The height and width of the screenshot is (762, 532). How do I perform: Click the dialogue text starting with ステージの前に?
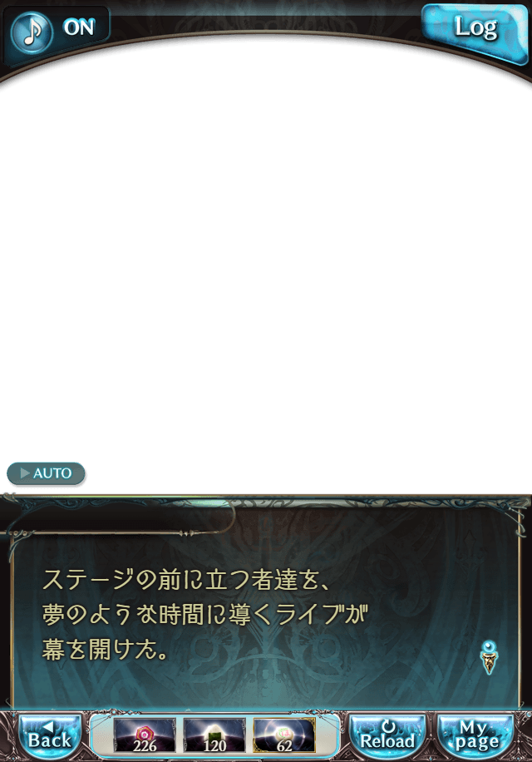tap(186, 580)
